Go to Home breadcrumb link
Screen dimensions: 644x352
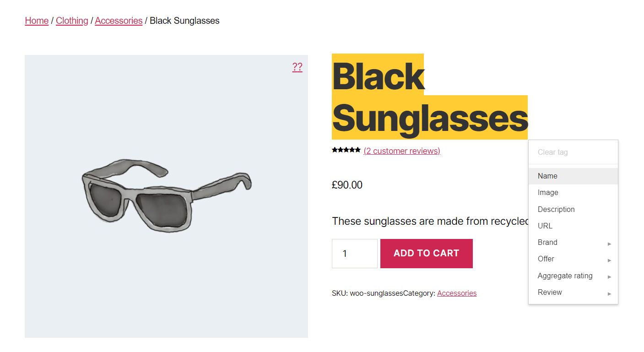pyautogui.click(x=37, y=21)
